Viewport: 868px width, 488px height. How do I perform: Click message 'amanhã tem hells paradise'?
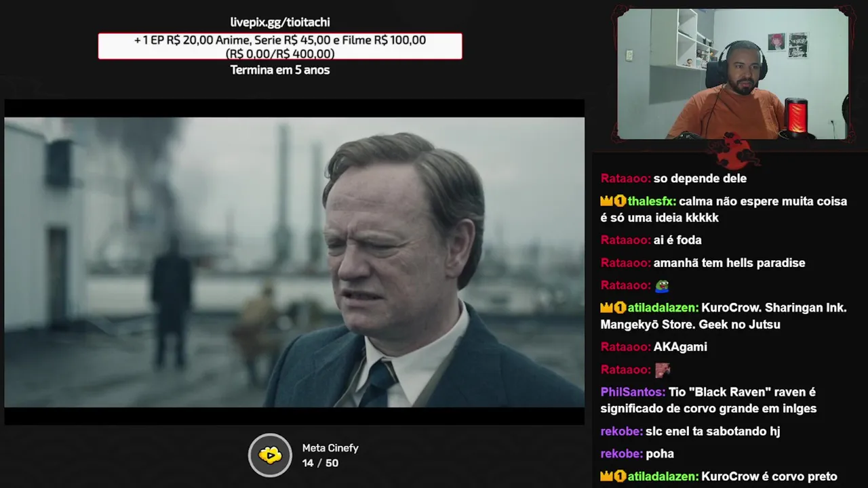(730, 263)
